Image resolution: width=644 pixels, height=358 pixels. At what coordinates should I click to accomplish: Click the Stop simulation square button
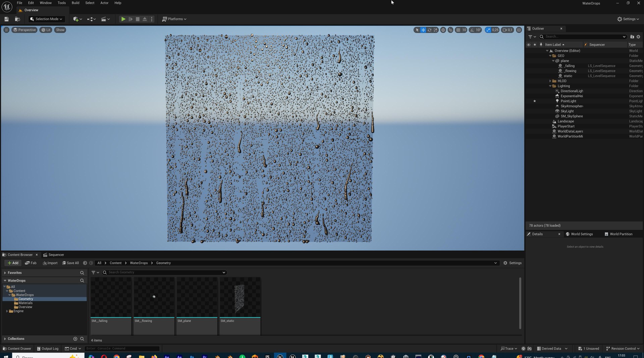138,19
